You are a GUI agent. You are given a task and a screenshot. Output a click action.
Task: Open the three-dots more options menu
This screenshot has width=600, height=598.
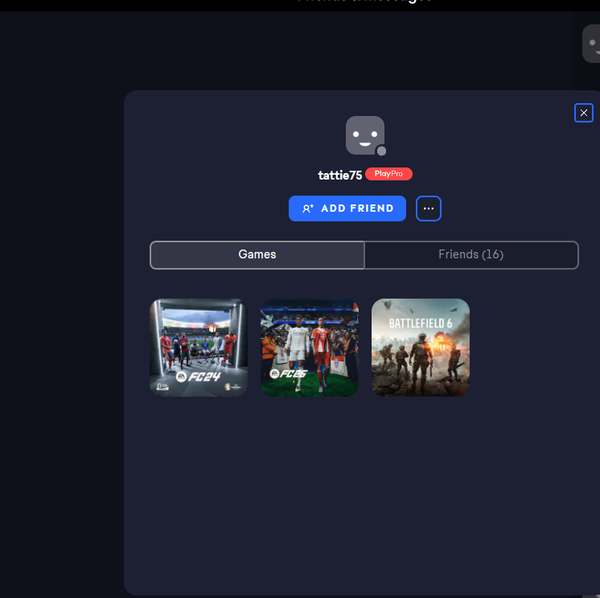point(429,209)
